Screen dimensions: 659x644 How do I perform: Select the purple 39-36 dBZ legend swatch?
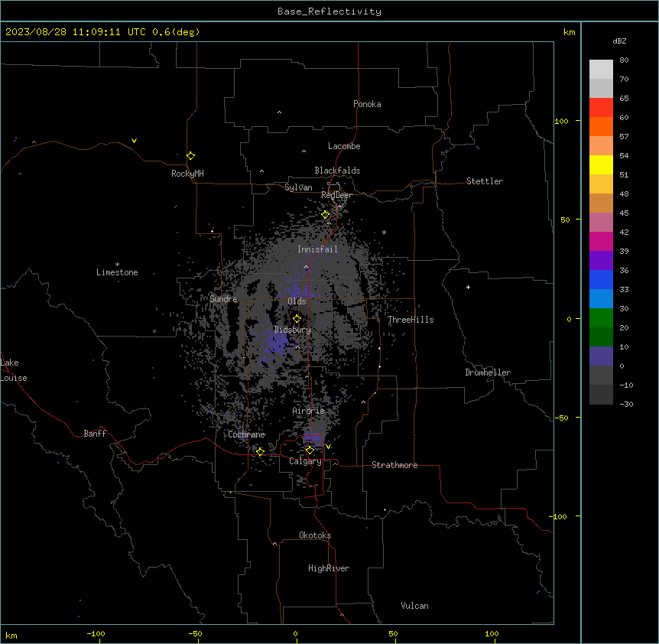click(x=601, y=260)
